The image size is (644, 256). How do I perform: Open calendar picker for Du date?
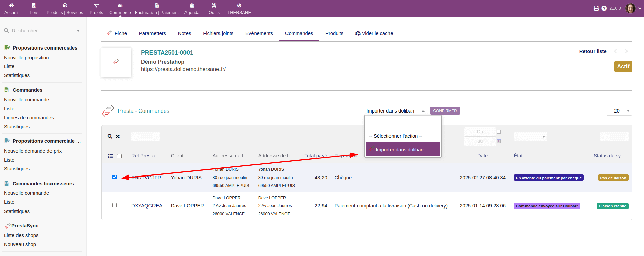499,132
